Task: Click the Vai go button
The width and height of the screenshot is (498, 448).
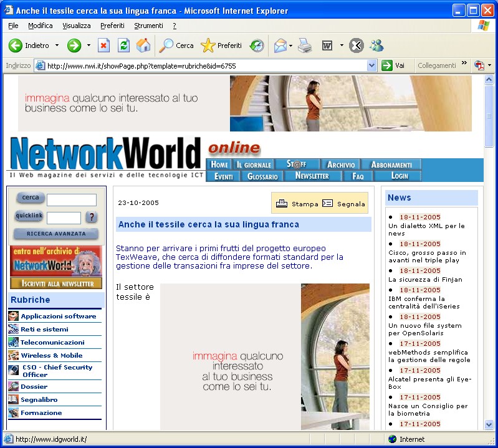Action: [393, 65]
